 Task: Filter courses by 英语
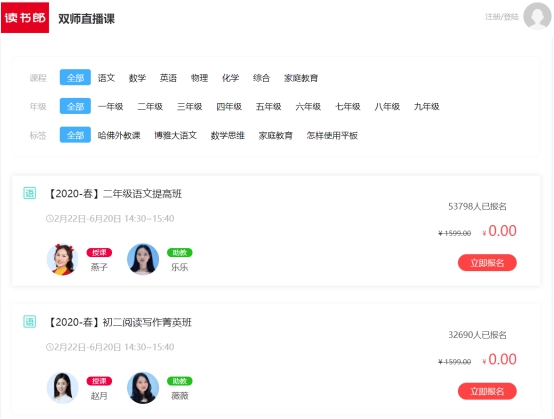pos(168,78)
